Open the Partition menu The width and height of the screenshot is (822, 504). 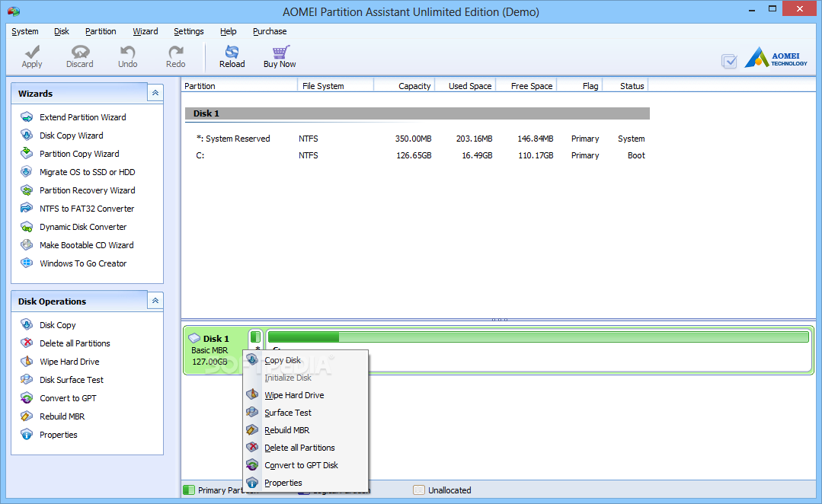[x=101, y=31]
